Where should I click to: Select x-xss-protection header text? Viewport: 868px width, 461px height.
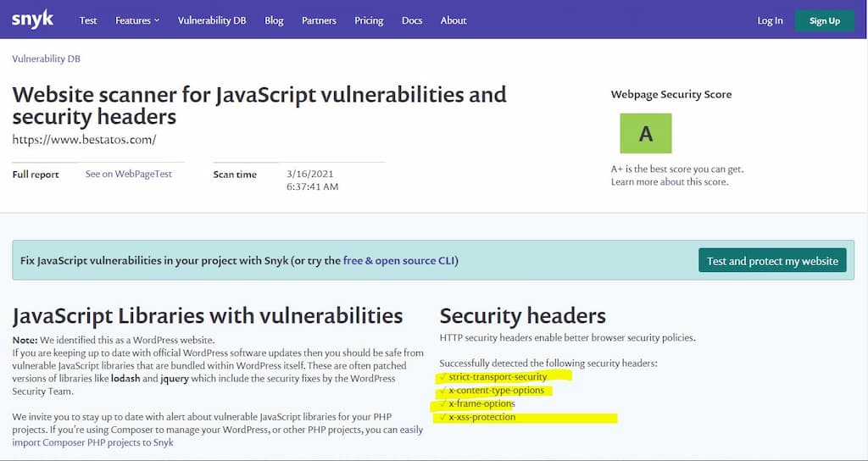[481, 417]
